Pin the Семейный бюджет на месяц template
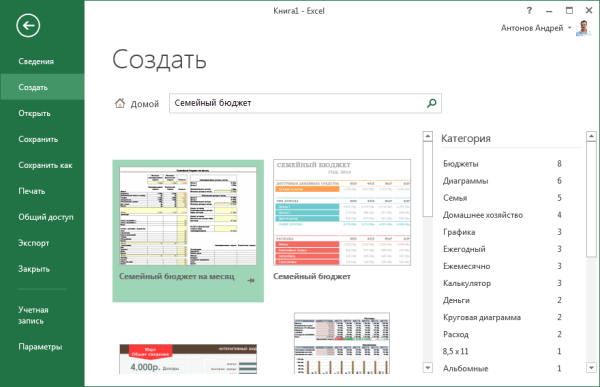Viewport: 600px width, 387px height. [251, 281]
